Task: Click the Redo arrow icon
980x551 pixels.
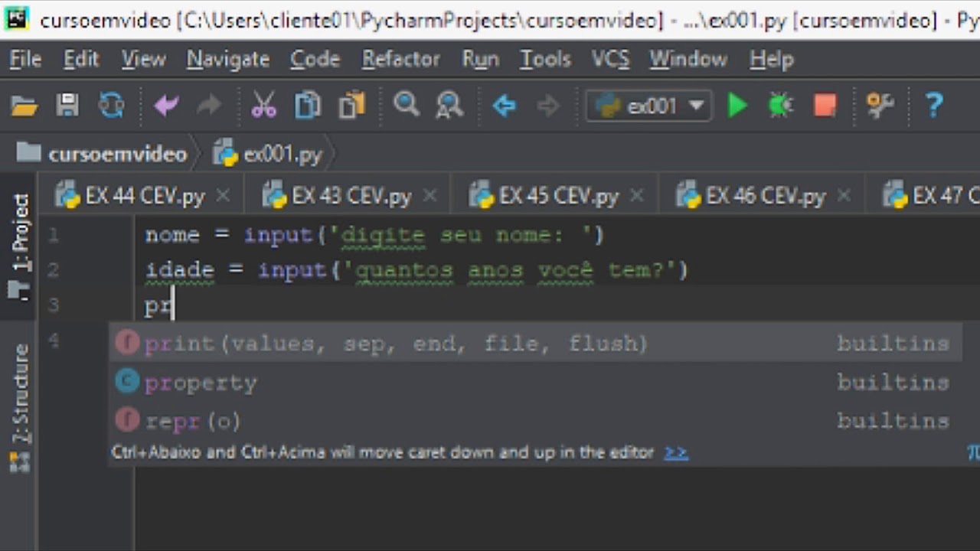Action: (208, 106)
